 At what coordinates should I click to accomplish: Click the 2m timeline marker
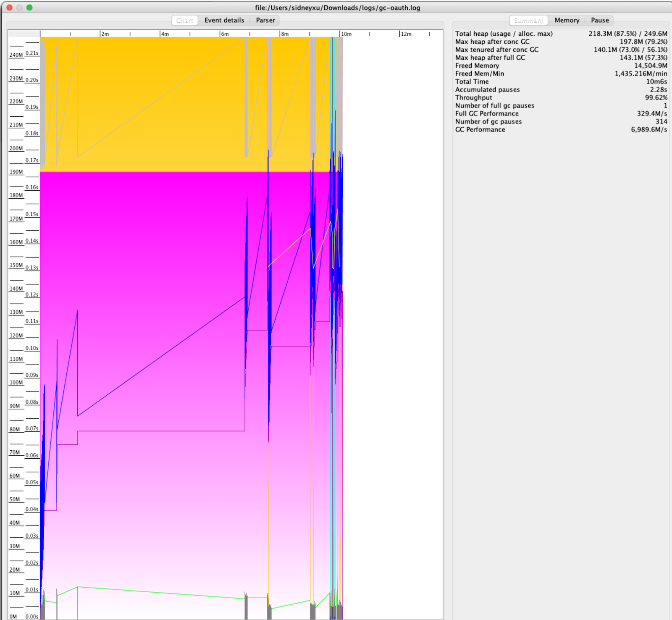click(x=105, y=34)
